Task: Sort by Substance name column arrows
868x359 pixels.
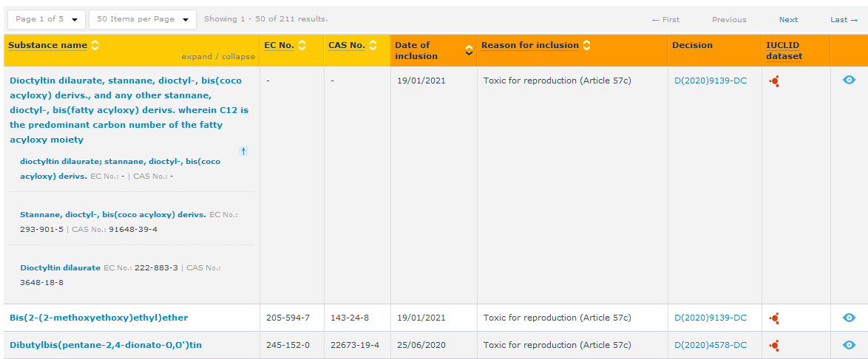Action: click(95, 46)
